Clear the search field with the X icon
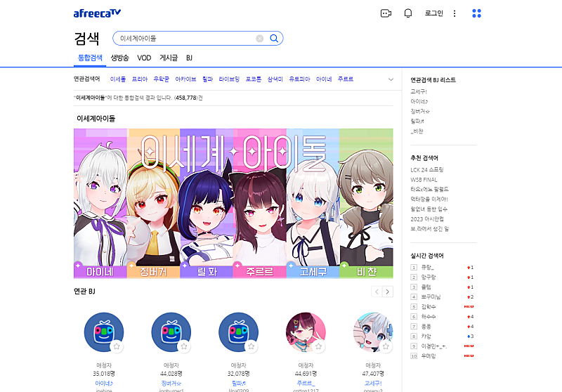 [260, 39]
